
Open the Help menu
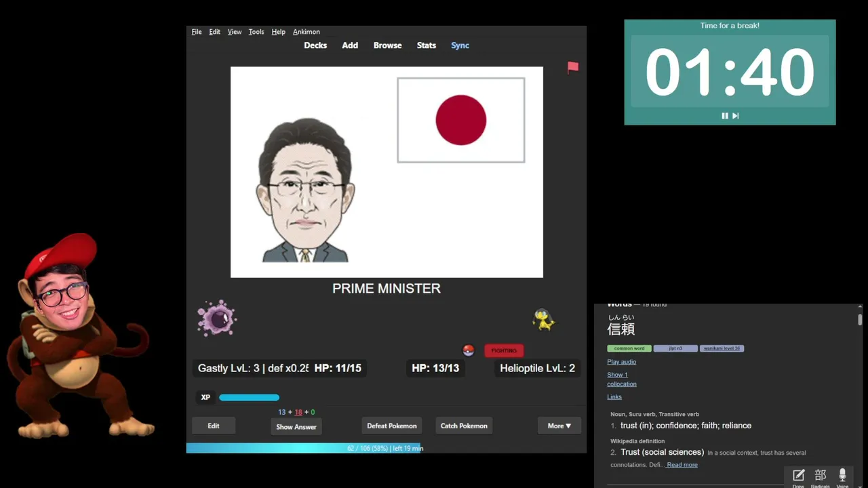(x=278, y=32)
